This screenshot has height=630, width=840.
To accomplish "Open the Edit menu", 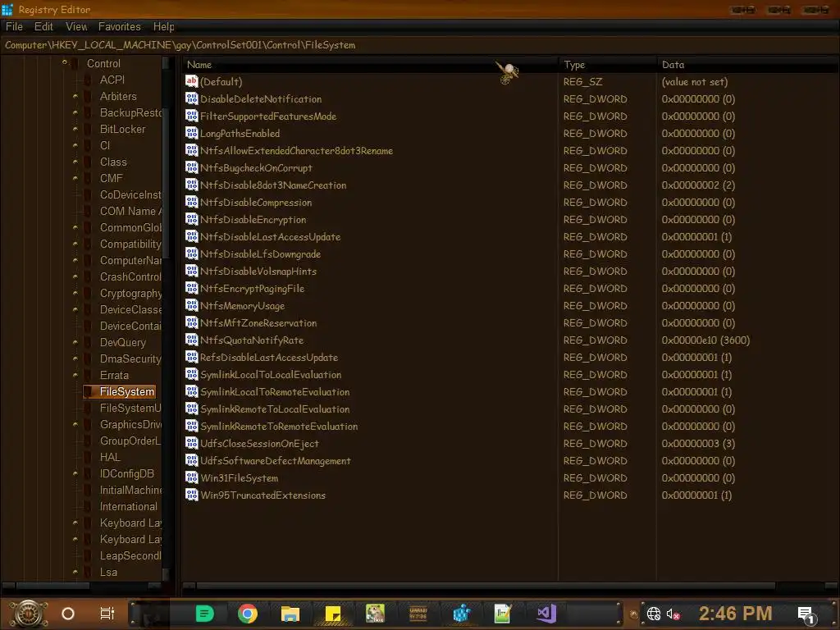I will coord(43,26).
